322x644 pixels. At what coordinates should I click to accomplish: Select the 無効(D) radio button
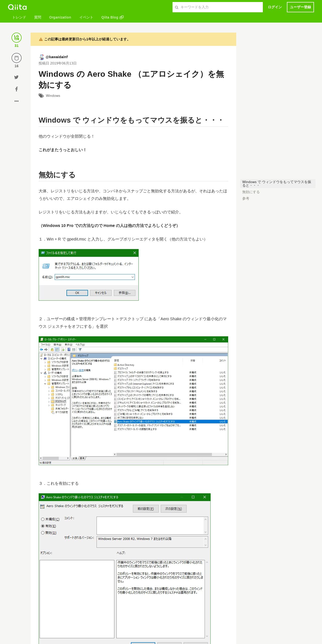point(43,533)
